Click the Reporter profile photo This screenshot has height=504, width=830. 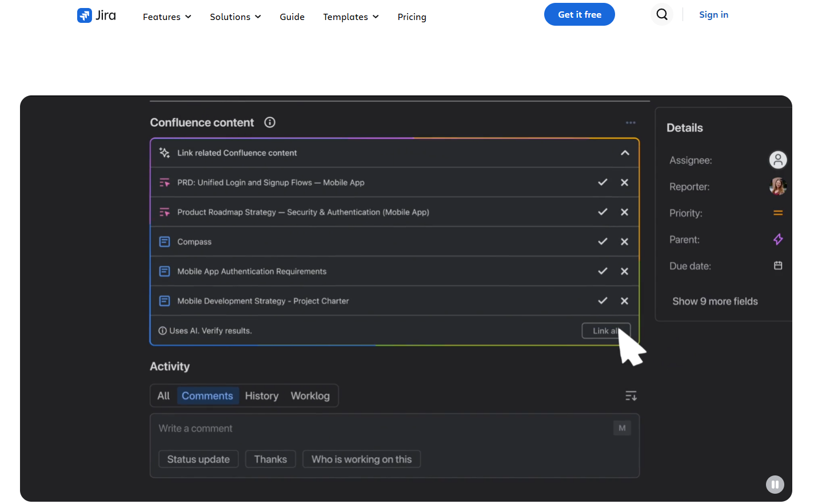click(x=778, y=186)
